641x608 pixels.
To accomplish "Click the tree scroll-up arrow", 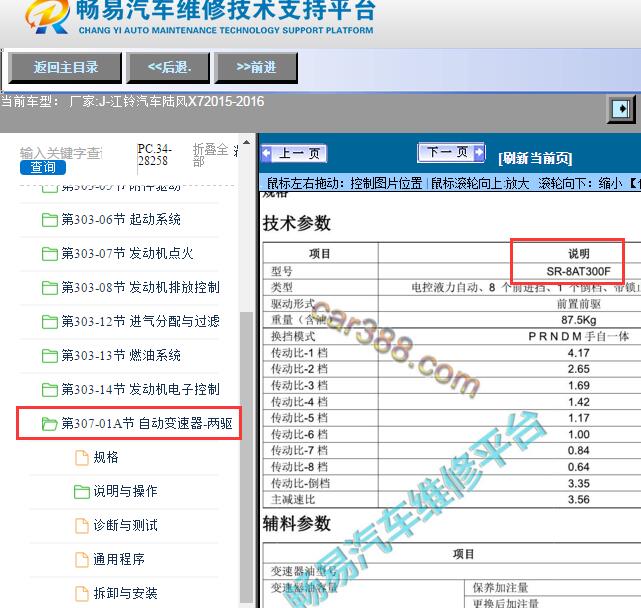I will 247,142.
